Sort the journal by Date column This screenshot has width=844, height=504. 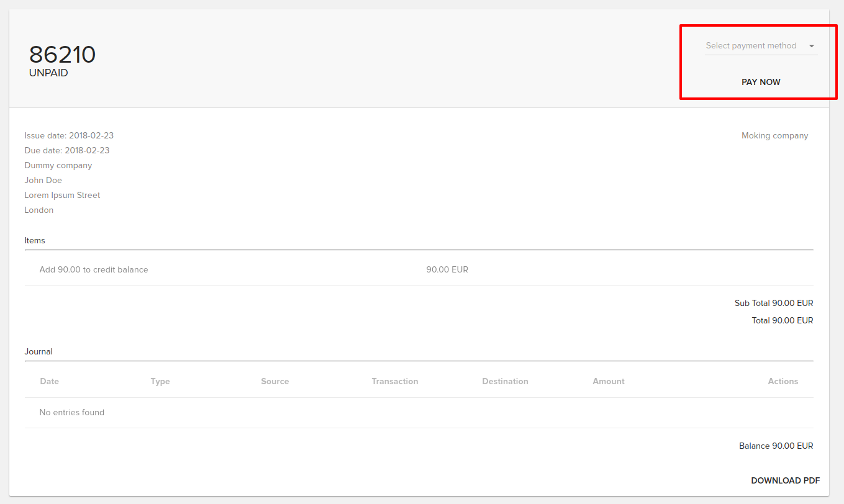coord(50,381)
